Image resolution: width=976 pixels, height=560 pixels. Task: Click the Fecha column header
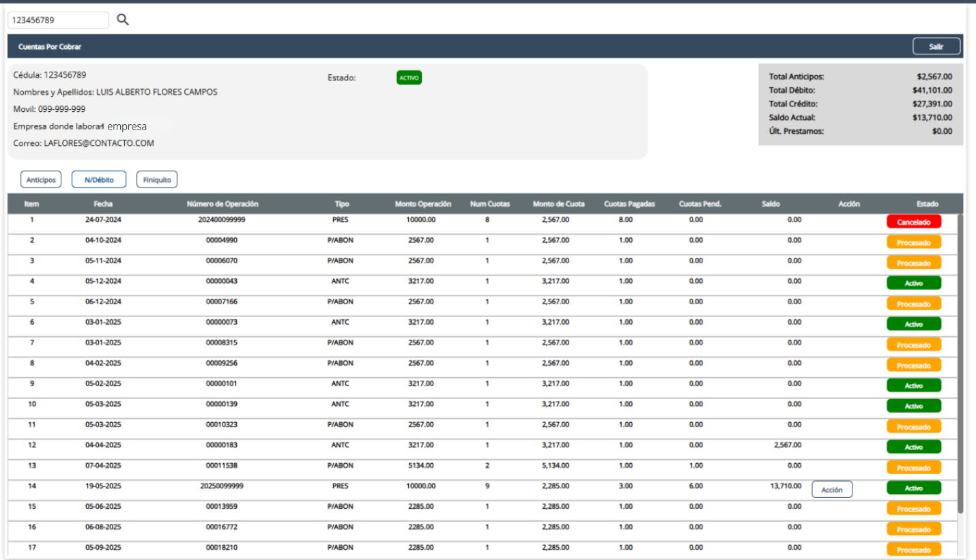point(104,204)
